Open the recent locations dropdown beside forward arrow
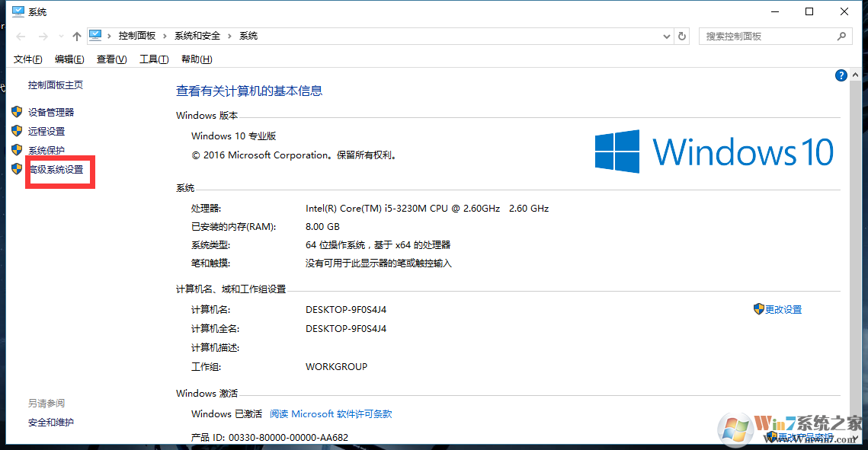Screen dimensions: 868x450 pyautogui.click(x=60, y=36)
